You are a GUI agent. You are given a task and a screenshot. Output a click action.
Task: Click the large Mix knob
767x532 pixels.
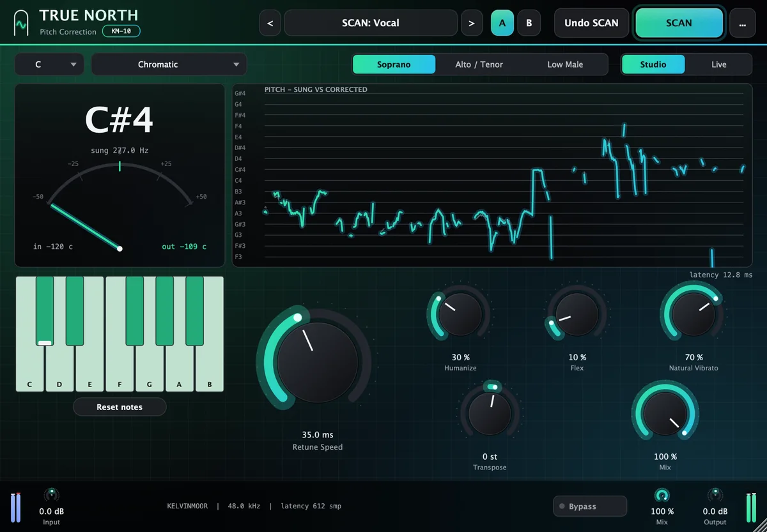click(665, 413)
